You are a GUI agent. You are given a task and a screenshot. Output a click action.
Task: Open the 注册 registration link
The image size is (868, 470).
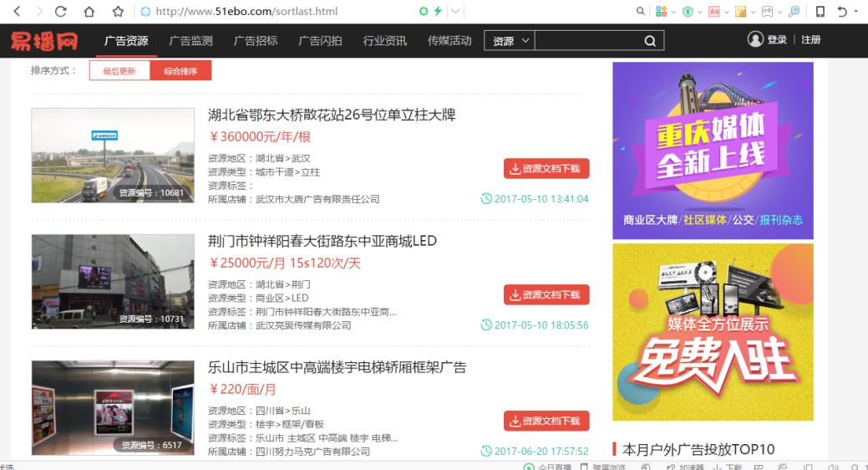pyautogui.click(x=810, y=40)
